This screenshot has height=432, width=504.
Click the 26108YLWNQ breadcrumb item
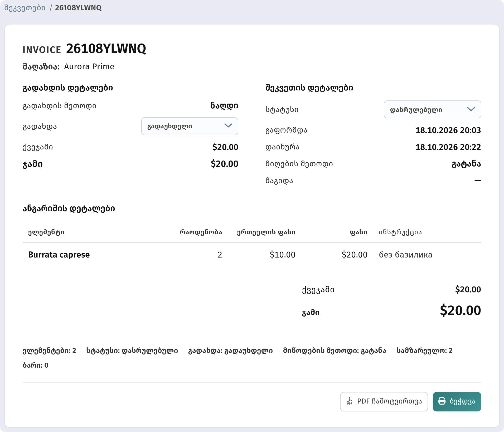click(78, 8)
